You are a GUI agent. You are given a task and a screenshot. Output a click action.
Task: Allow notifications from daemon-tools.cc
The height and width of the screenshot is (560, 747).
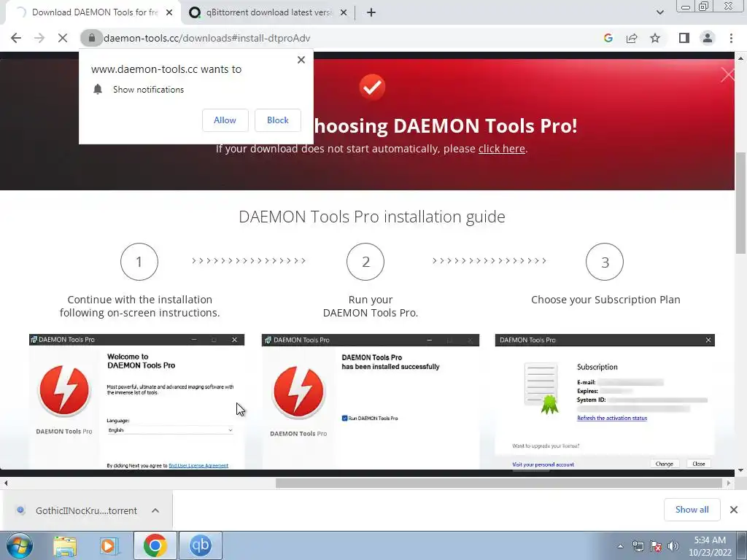coord(225,120)
